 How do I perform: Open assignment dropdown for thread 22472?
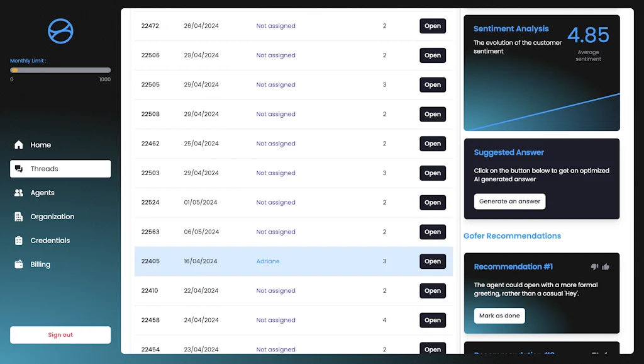275,26
